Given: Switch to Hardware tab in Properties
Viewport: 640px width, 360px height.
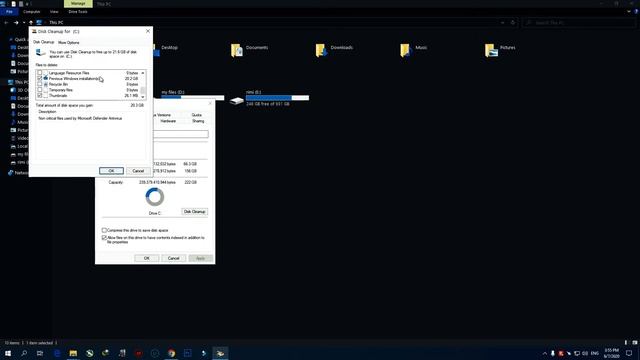Looking at the screenshot, I should (168, 121).
